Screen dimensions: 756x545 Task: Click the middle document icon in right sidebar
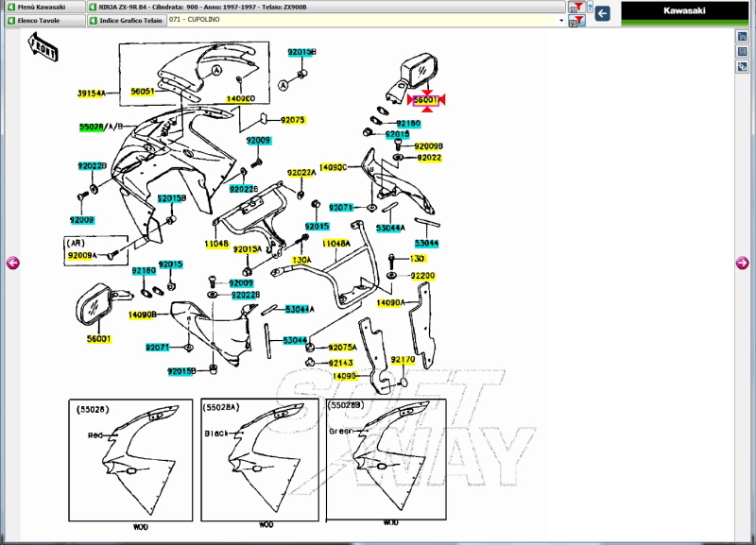coord(743,51)
